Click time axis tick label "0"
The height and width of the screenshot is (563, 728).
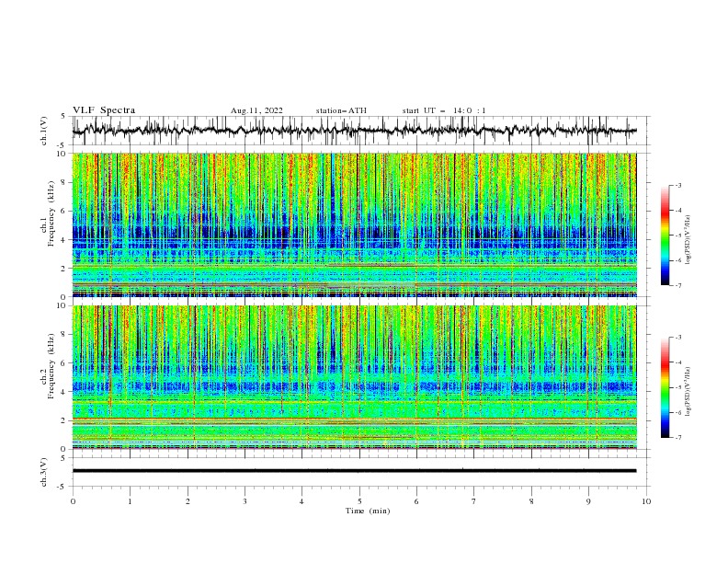tap(73, 501)
